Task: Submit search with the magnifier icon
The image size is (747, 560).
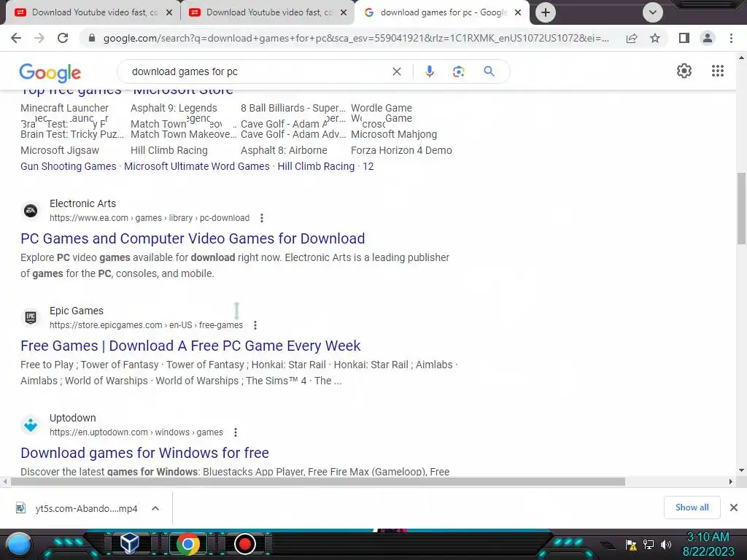Action: click(489, 71)
